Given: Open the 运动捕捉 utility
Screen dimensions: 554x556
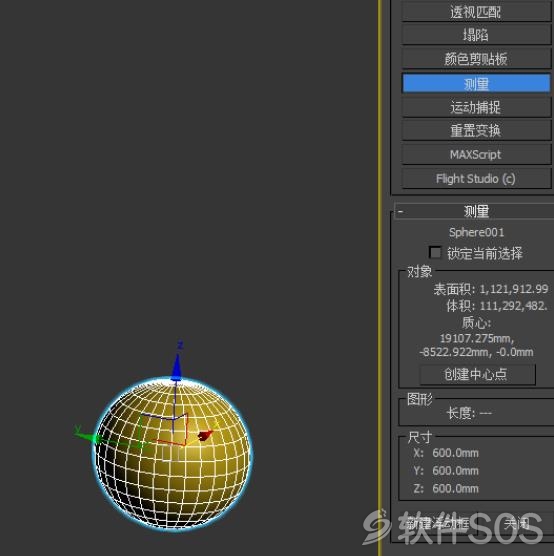Looking at the screenshot, I should [476, 107].
